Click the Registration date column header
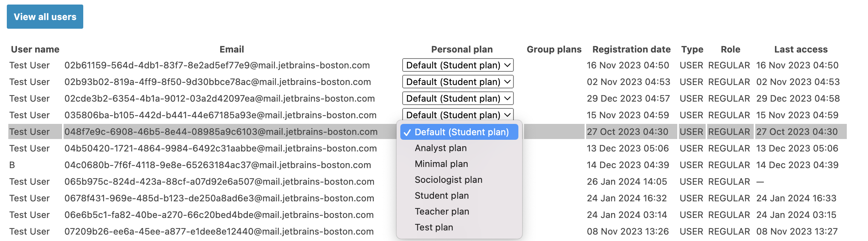868x241 pixels. (631, 49)
